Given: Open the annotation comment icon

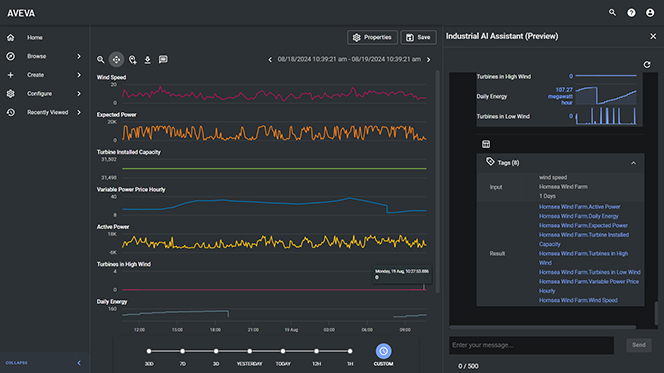Looking at the screenshot, I should pyautogui.click(x=163, y=59).
